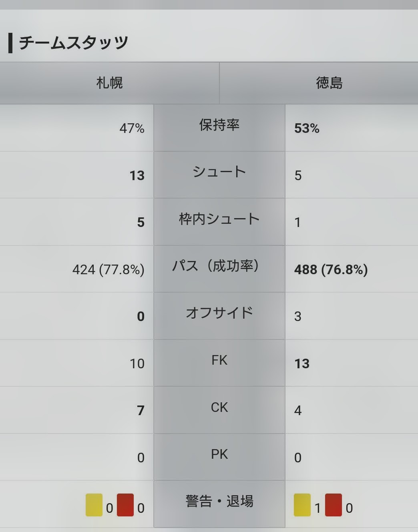Click Sapporo's yellow card icon
This screenshot has width=418, height=532.
94,505
